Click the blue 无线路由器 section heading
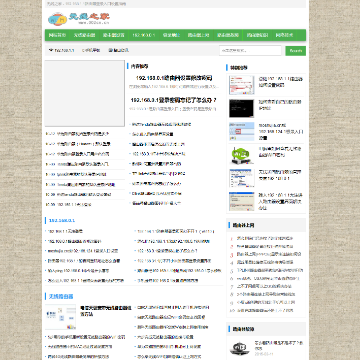The image size is (360, 360). click(x=61, y=296)
